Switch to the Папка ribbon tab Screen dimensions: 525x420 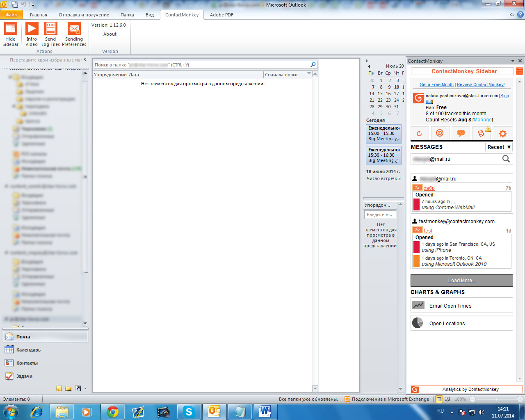tap(127, 15)
